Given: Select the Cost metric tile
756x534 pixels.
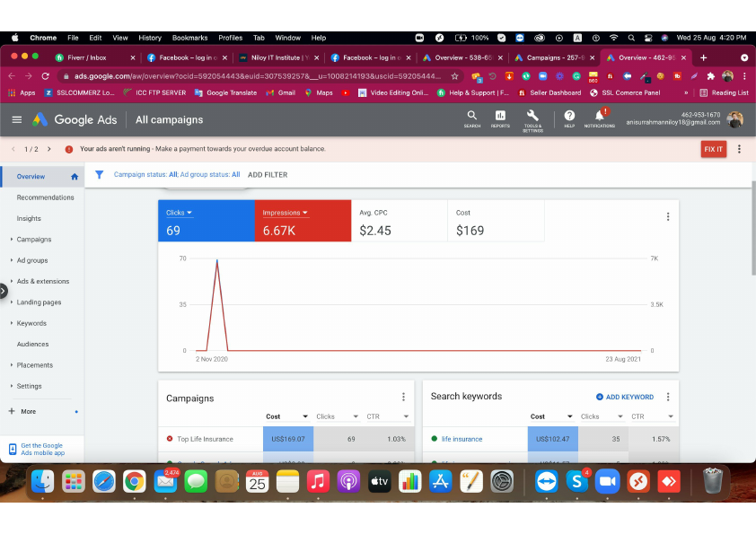Looking at the screenshot, I should [496, 221].
